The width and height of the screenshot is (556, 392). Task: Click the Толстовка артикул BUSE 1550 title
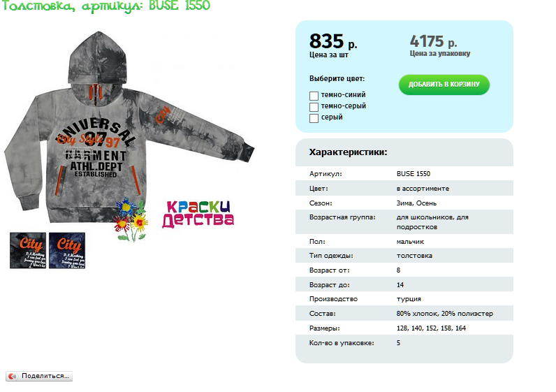coord(106,6)
